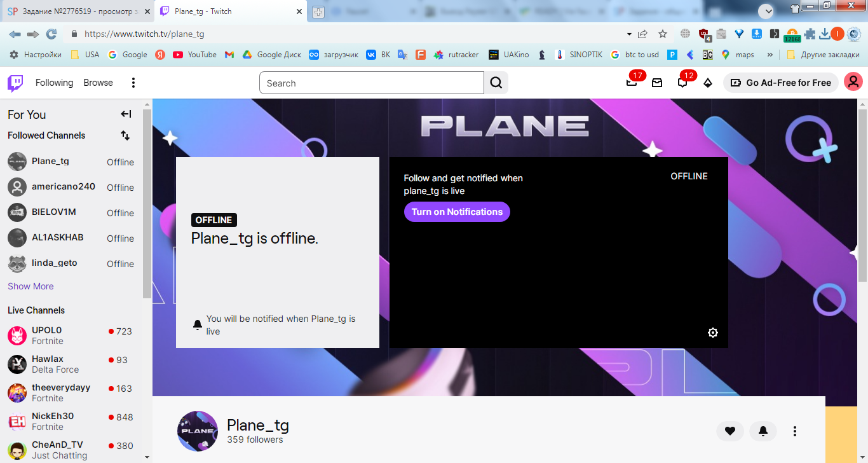The image size is (868, 463).
Task: Go forward in browser history
Action: point(33,34)
